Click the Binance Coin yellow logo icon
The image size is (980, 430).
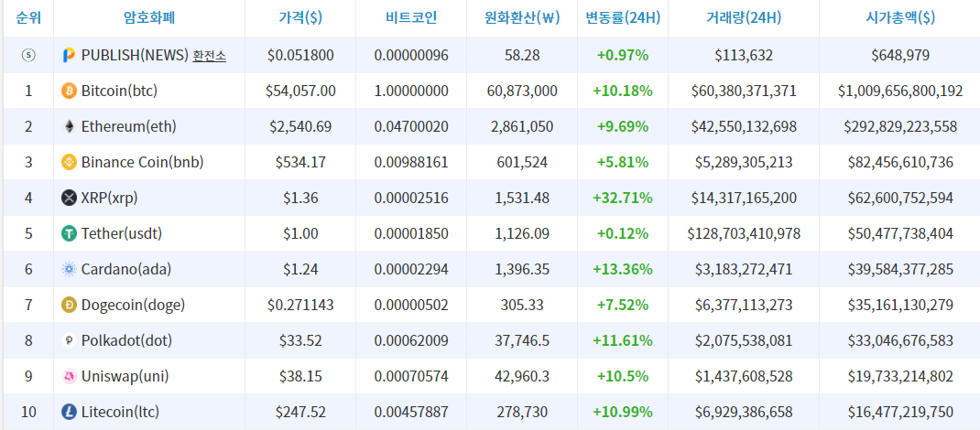click(69, 163)
